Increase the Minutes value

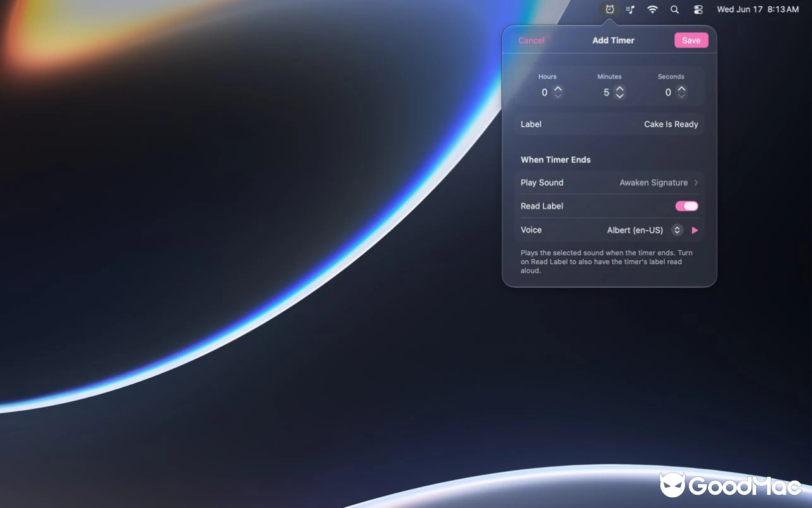pos(620,89)
